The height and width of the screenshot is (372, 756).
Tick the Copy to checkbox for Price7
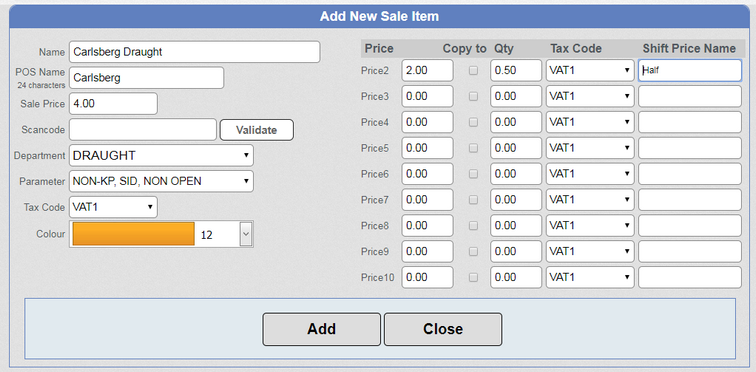(473, 199)
